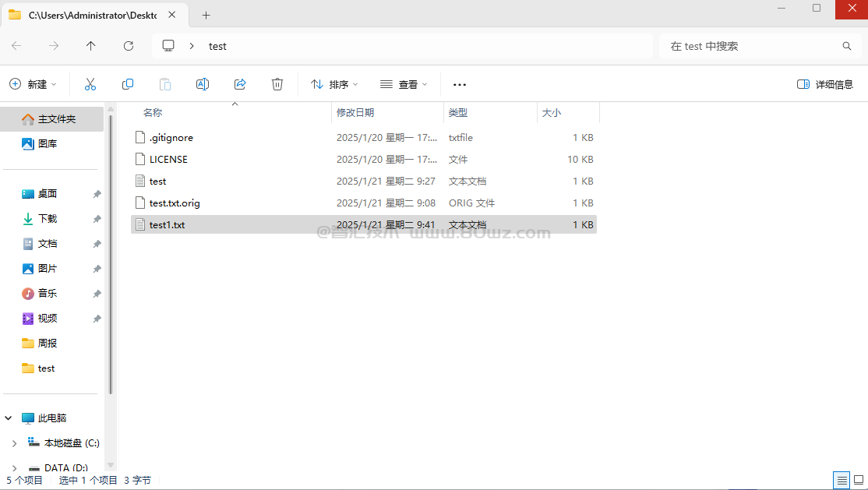Screen dimensions: 868x490
Task: Click the test breadcrumb in address bar
Action: click(x=217, y=46)
